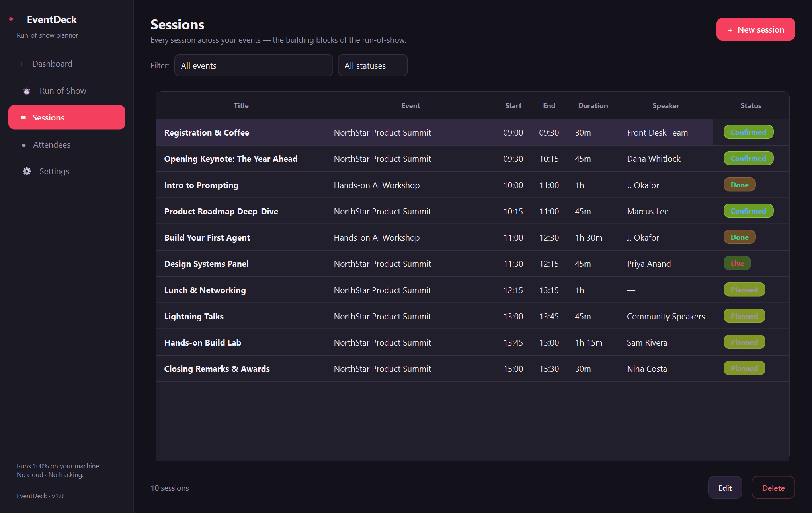812x513 pixels.
Task: Select the Registration & Coffee row
Action: [x=472, y=132]
